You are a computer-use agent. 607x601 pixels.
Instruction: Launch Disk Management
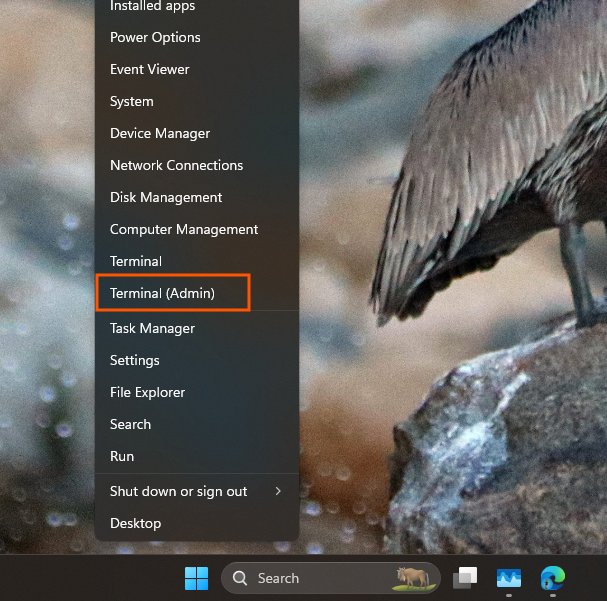pyautogui.click(x=197, y=198)
